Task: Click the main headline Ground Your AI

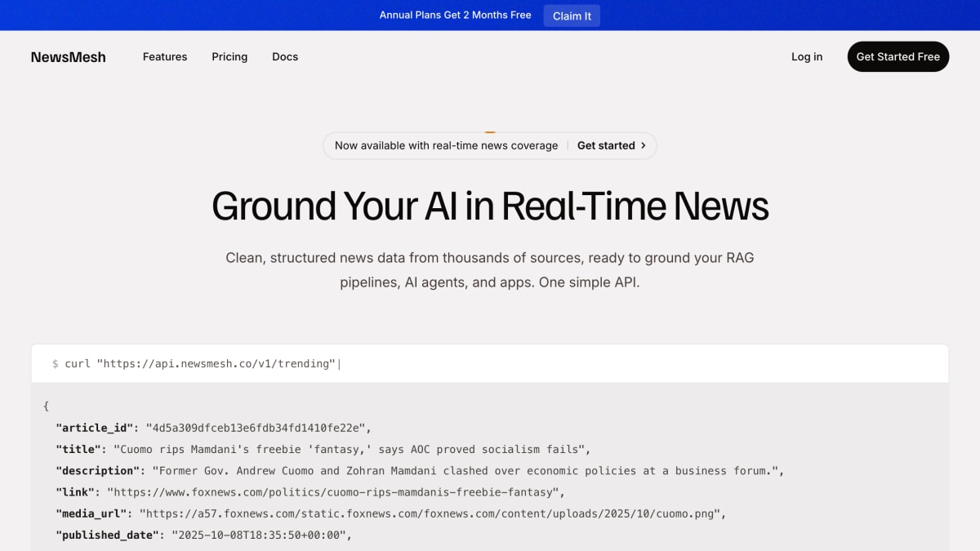Action: coord(490,206)
